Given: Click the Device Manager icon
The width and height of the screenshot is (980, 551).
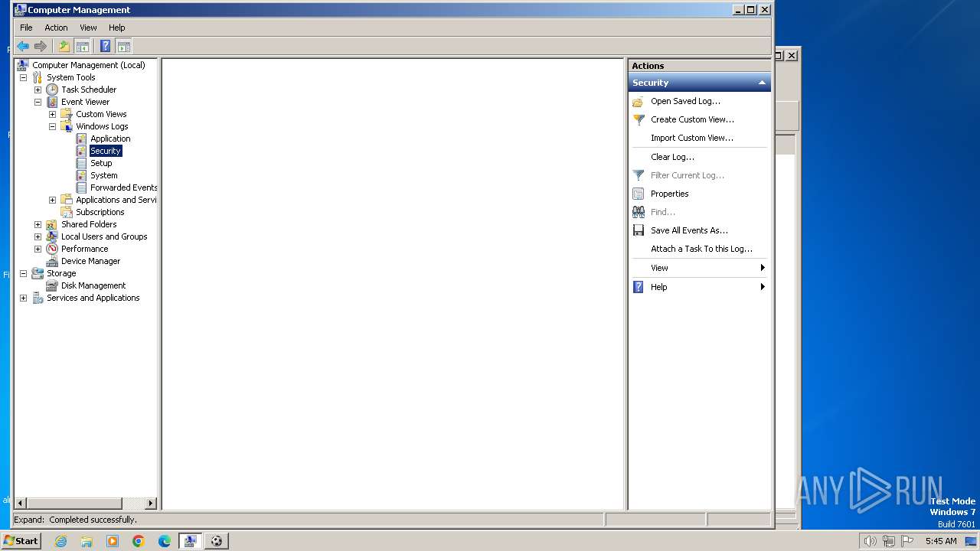Looking at the screenshot, I should [52, 261].
